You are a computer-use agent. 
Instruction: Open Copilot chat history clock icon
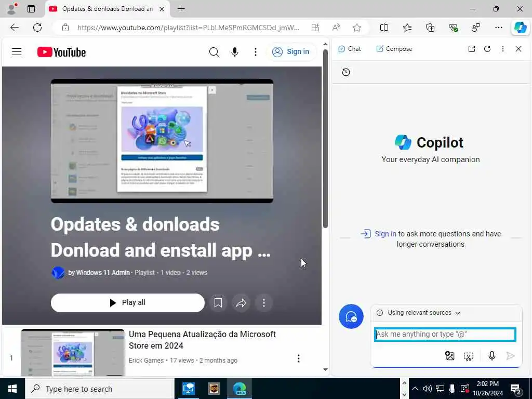click(345, 72)
